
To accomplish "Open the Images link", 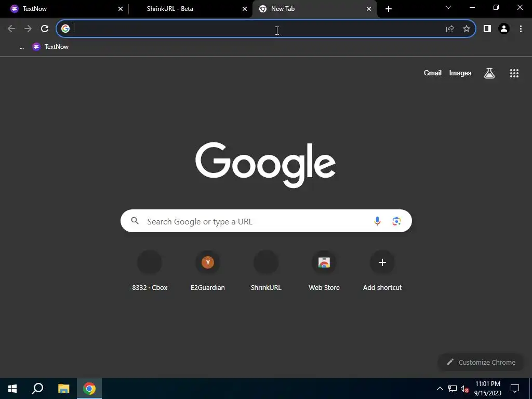I will 460,73.
